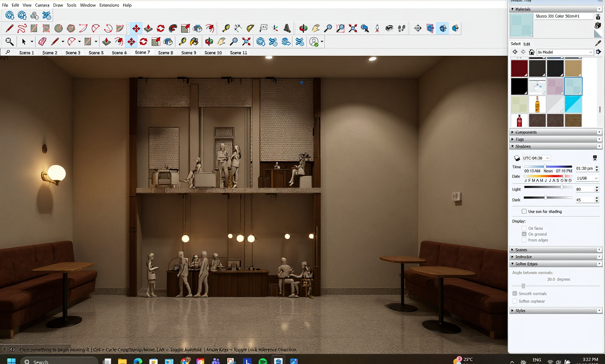
Task: Expand the Styles panel
Action: tap(520, 311)
